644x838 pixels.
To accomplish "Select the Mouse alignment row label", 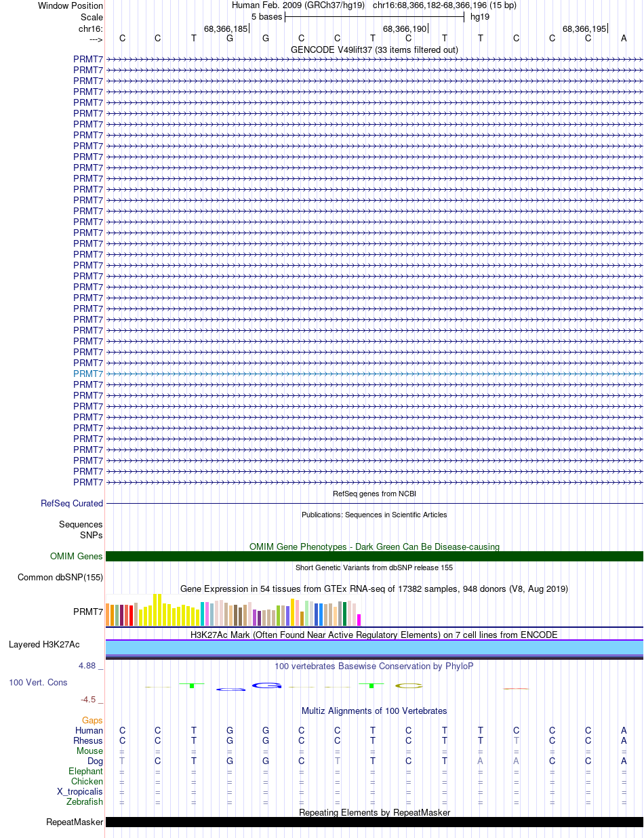I will [x=90, y=751].
